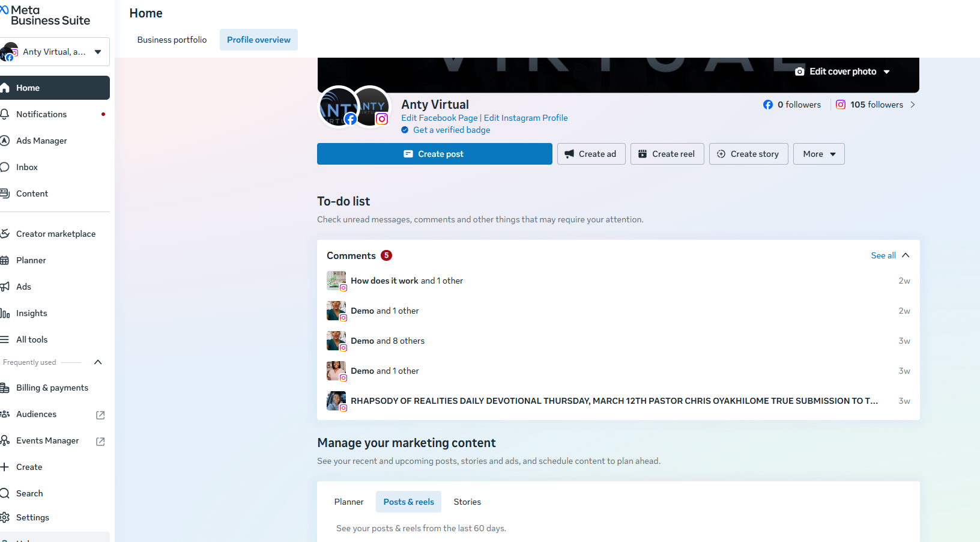Click the Create plus icon
The image size is (980, 542).
pos(5,467)
